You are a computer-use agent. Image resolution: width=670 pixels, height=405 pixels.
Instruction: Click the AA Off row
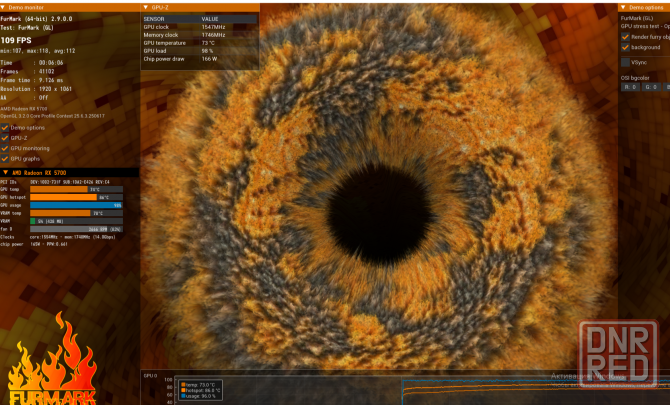[24, 97]
